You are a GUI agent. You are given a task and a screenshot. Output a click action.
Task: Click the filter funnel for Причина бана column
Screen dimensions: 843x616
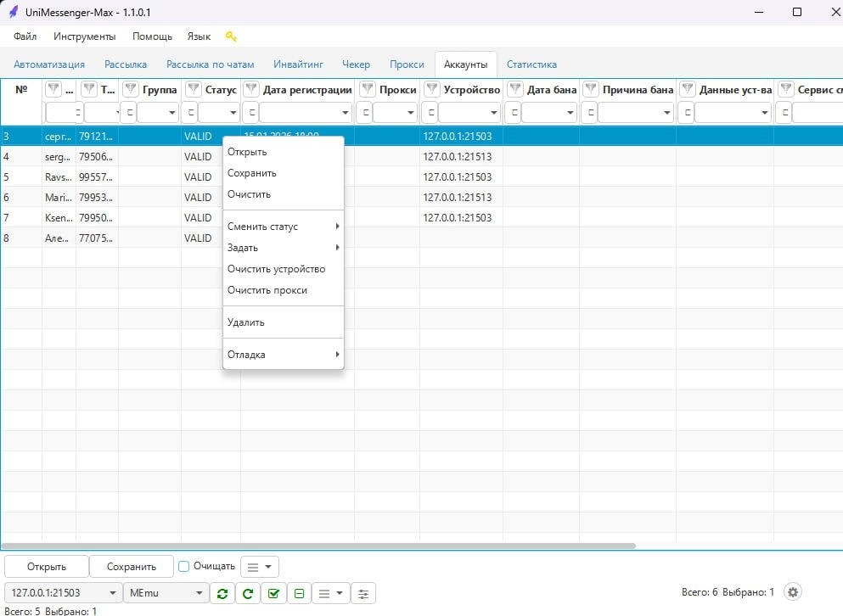point(591,90)
